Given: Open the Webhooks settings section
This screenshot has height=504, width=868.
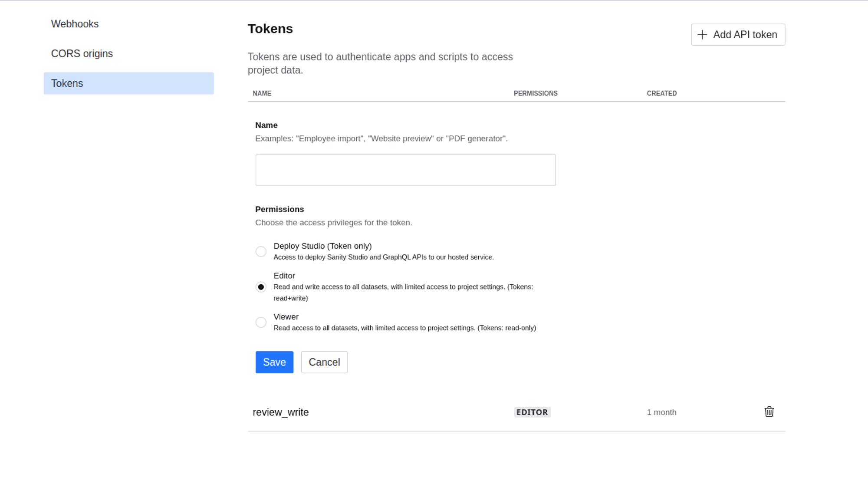Looking at the screenshot, I should click(75, 24).
